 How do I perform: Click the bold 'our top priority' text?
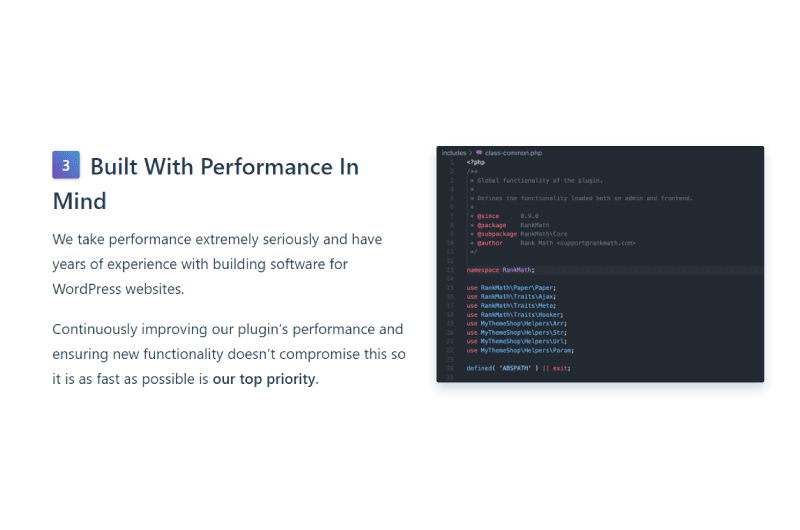tap(264, 379)
